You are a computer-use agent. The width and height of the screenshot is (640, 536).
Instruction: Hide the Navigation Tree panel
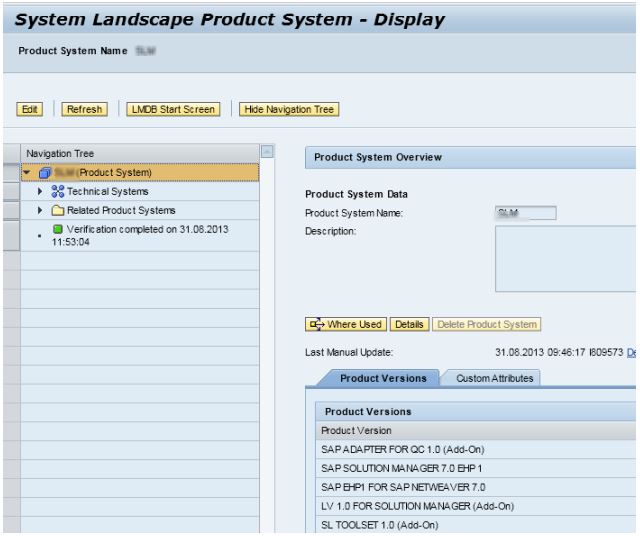point(289,109)
